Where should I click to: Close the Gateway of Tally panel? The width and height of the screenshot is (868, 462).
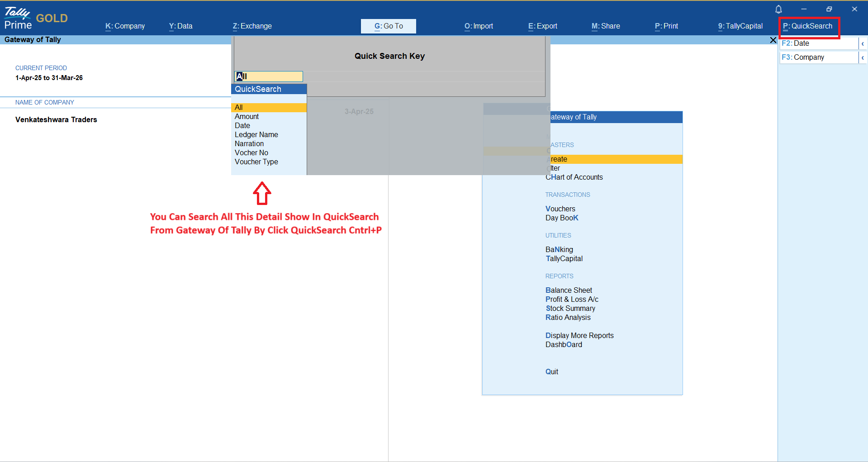(x=773, y=40)
